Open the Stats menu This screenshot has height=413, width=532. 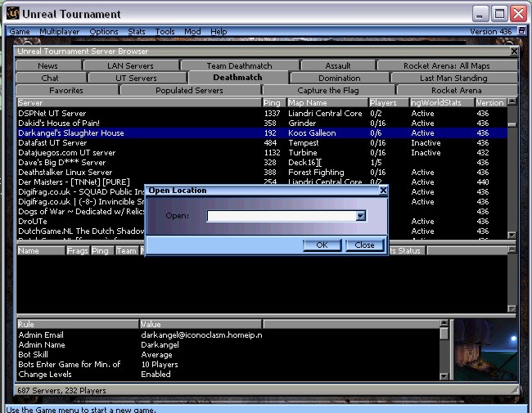point(137,32)
